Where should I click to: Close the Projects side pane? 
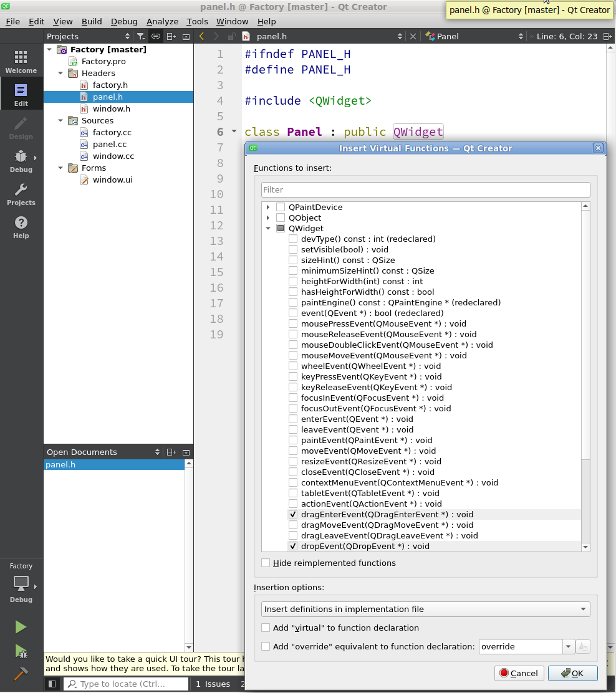point(186,36)
